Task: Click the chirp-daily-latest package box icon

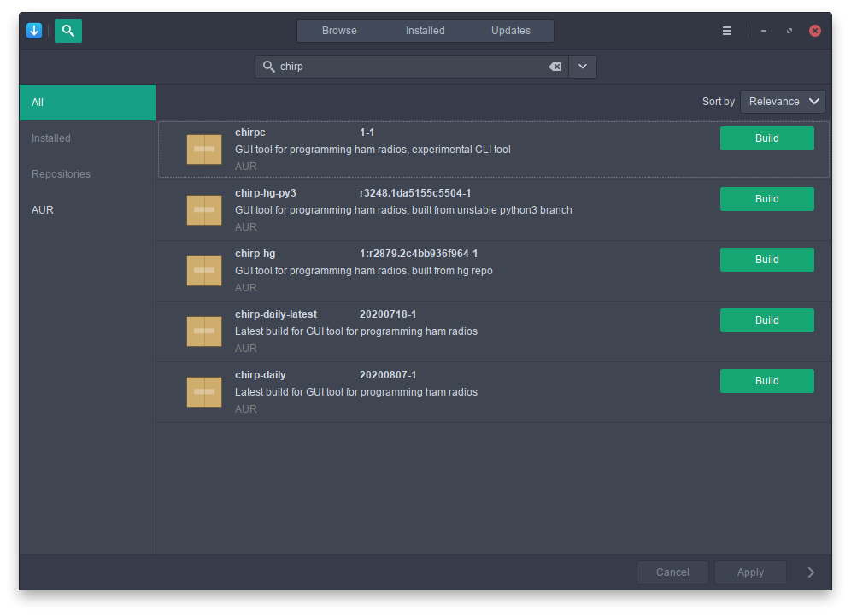Action: point(204,331)
